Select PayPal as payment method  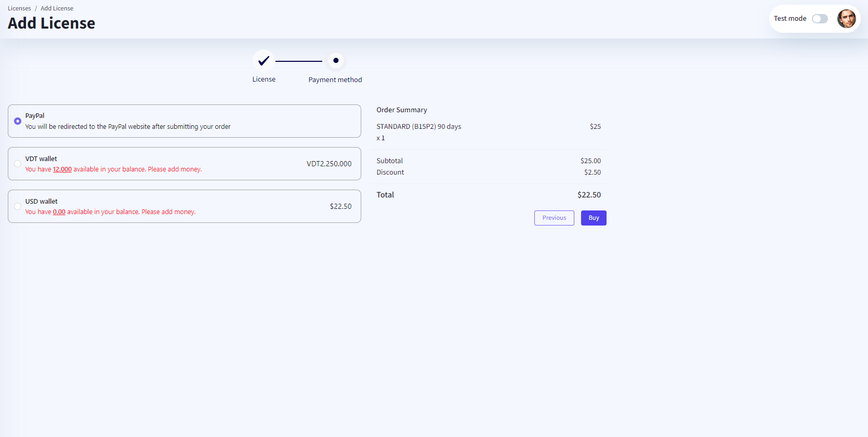point(18,121)
